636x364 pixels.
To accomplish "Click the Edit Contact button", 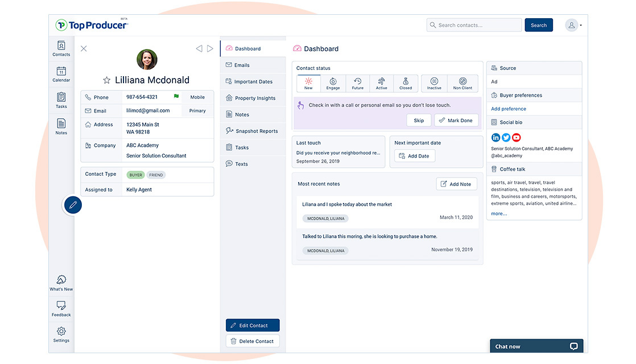I will 252,325.
